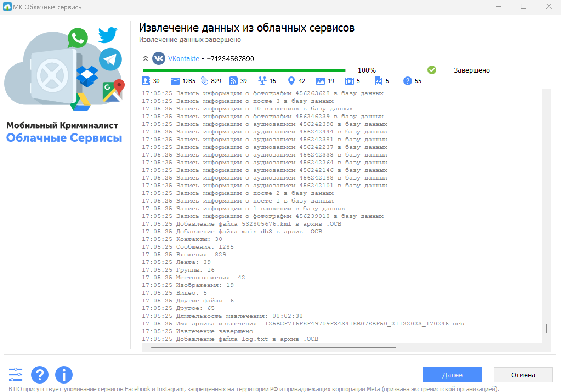The height and width of the screenshot is (392, 561).
Task: Click log line 'Извлечение завершено'
Action: [x=197, y=331]
